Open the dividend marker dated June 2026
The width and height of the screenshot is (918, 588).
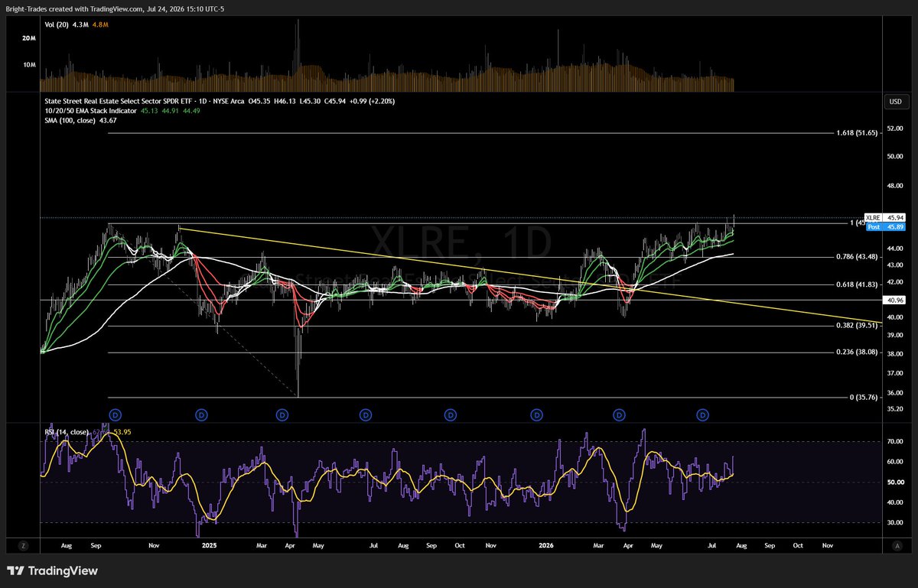pos(703,414)
